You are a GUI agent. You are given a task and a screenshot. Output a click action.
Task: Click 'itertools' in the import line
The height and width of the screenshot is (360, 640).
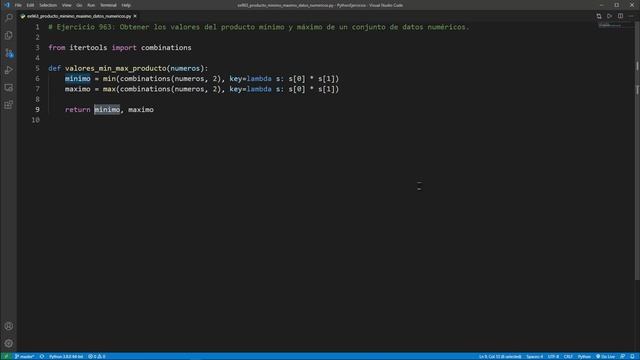coord(88,48)
